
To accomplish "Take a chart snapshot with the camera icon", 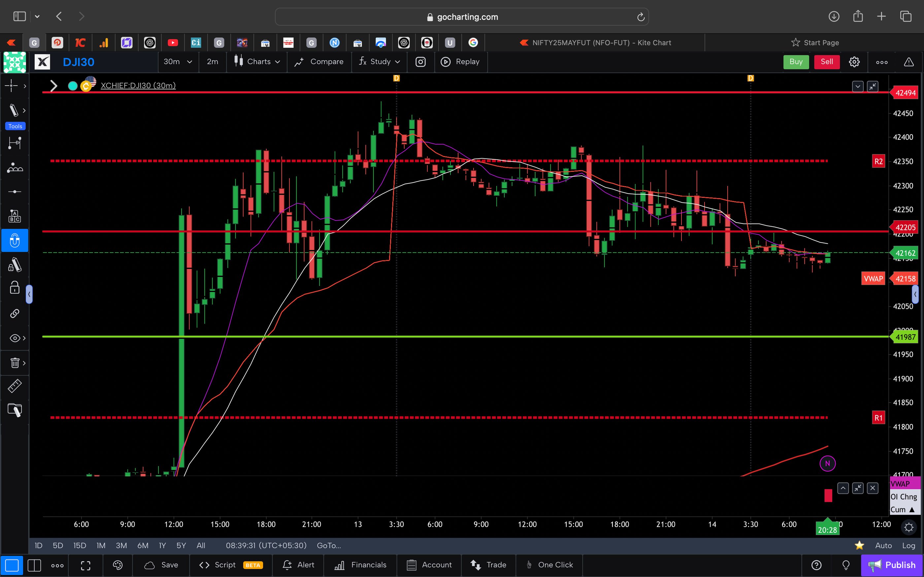I will (420, 62).
